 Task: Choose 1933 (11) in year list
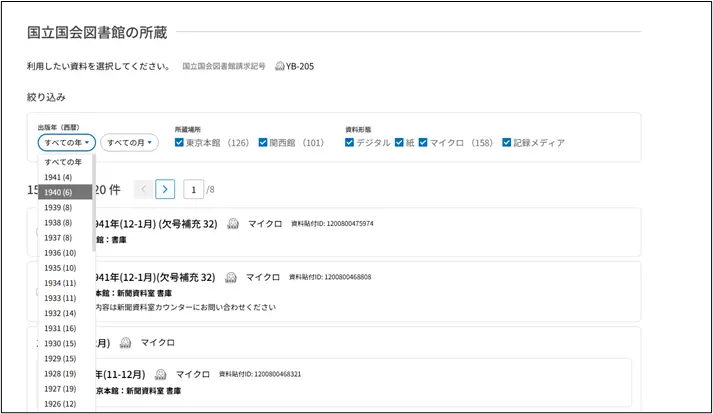point(65,298)
